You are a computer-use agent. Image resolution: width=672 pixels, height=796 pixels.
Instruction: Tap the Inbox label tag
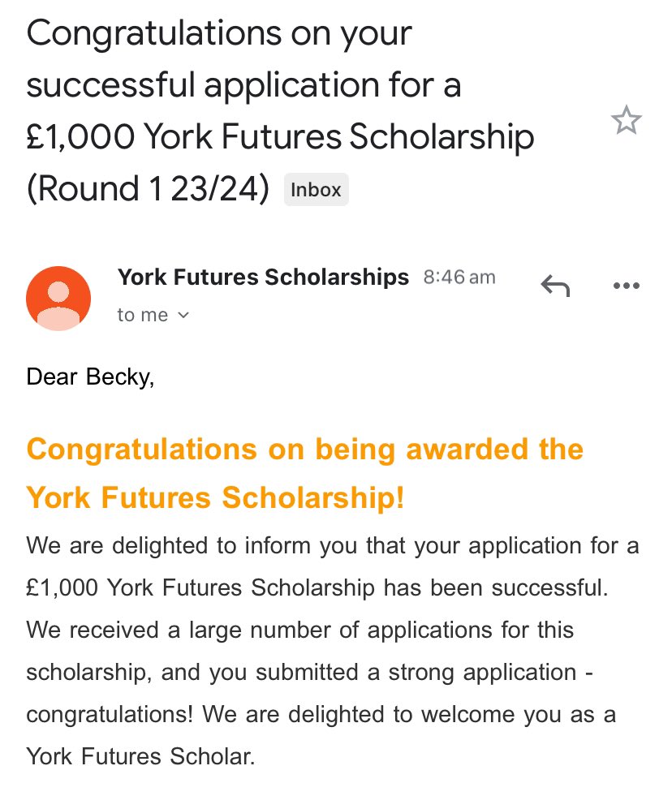point(316,189)
